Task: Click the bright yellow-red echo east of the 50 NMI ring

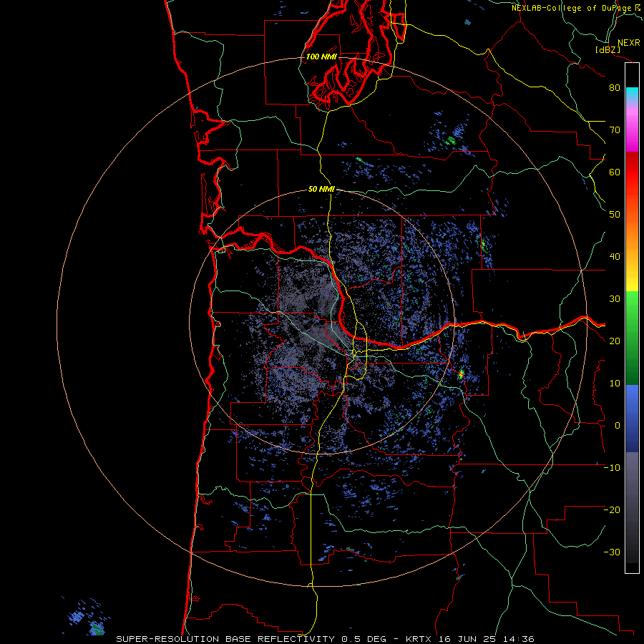Action: coord(461,374)
